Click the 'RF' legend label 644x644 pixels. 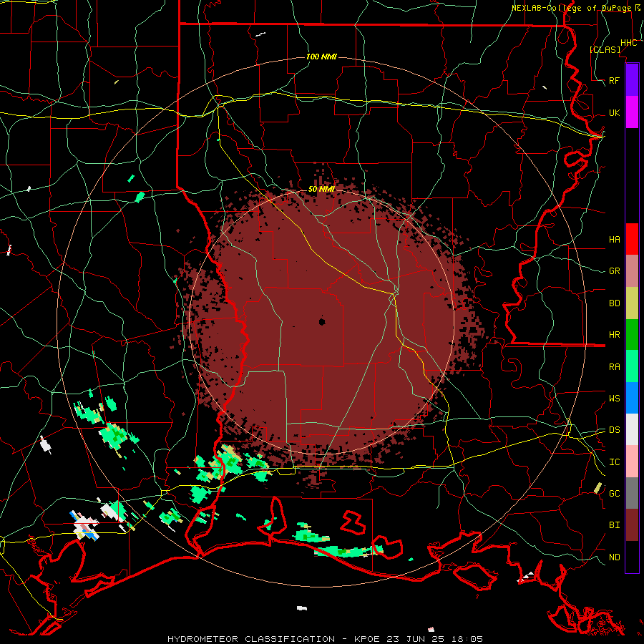point(614,80)
